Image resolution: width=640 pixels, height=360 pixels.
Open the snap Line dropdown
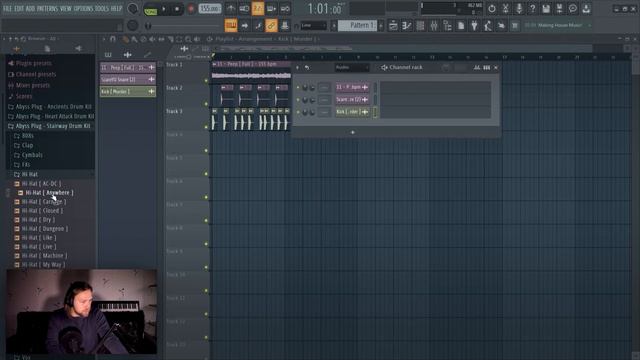313,26
